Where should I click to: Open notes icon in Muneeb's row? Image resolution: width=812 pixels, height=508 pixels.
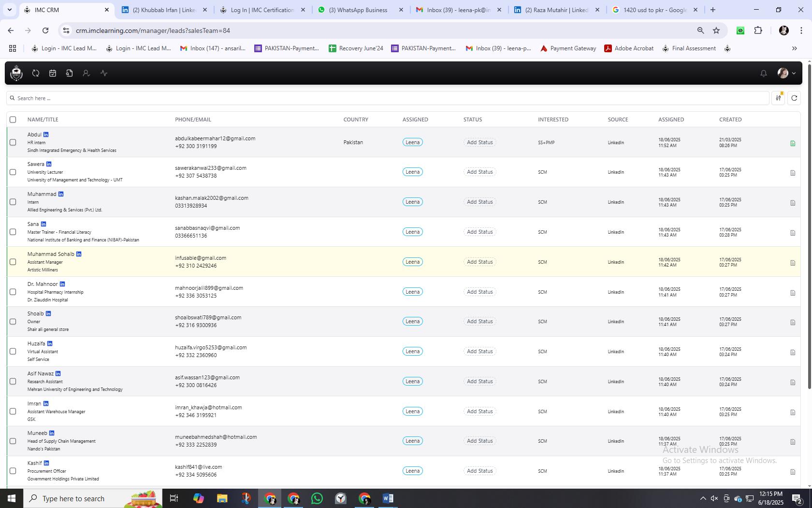[x=793, y=442]
